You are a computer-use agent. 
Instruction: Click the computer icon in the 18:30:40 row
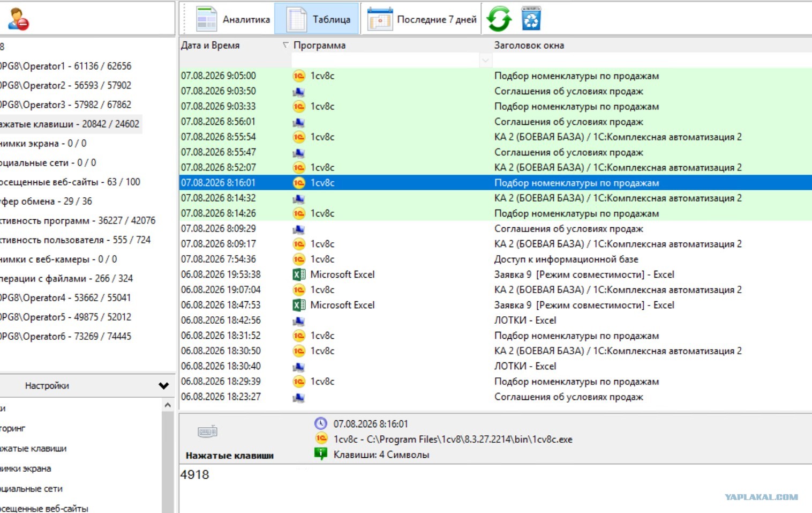[x=299, y=367]
